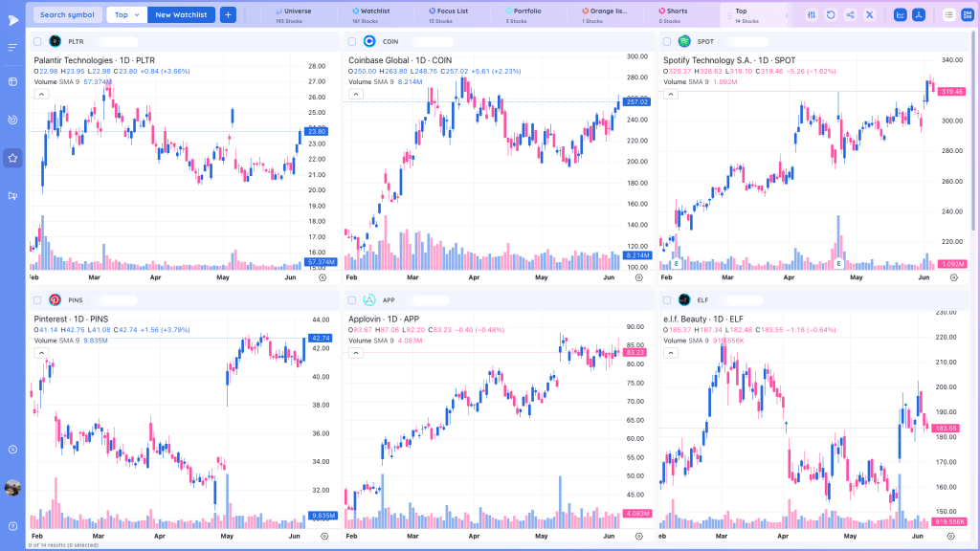Switch to list view icon
Screen dimensions: 980x551
948,15
